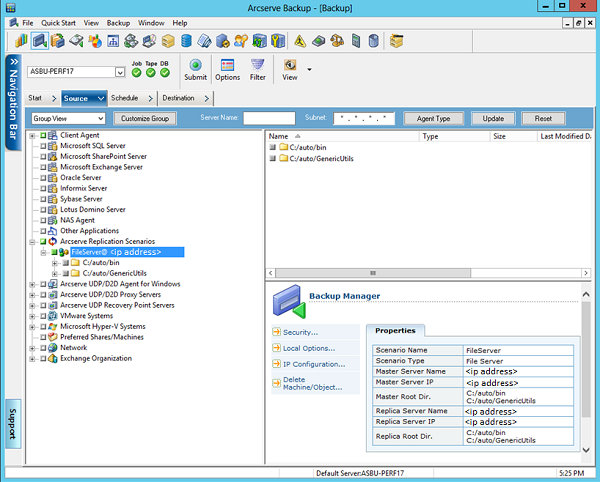
Task: Open the IP Configuration... link
Action: point(314,365)
